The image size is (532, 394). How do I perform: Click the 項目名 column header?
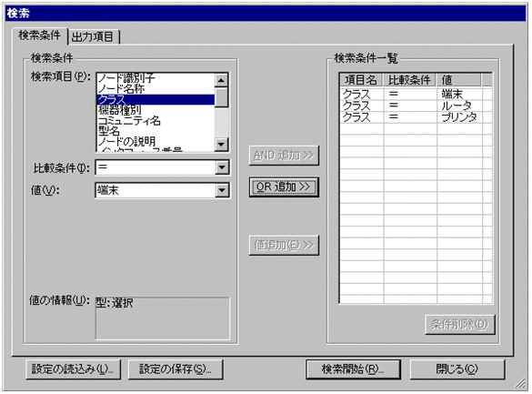(362, 80)
